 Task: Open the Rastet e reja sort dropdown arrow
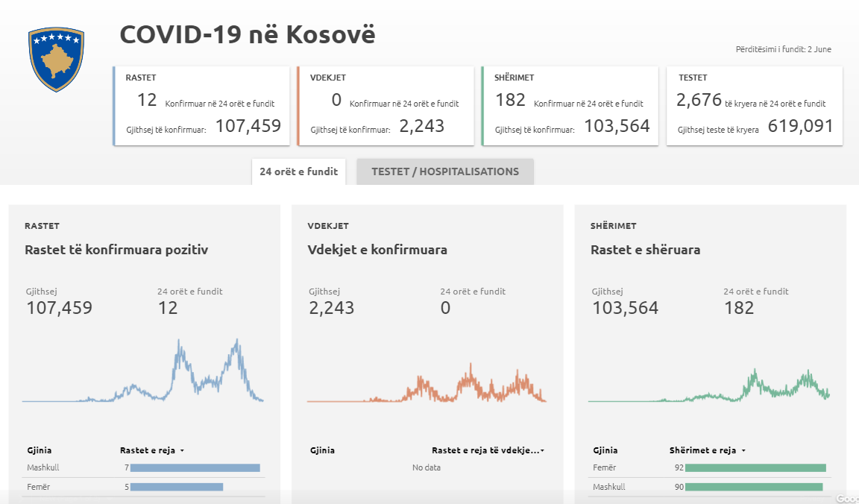click(x=182, y=450)
